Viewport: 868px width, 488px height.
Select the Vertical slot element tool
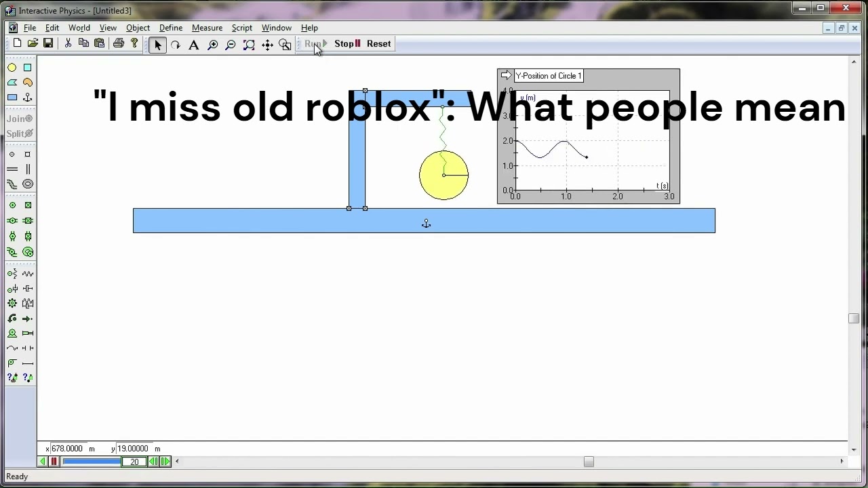28,169
